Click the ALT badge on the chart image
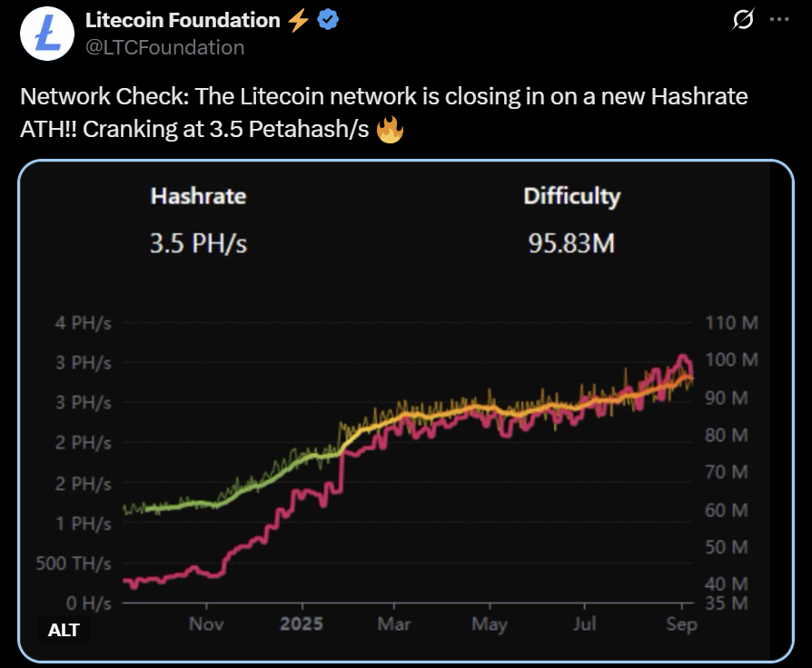This screenshot has width=812, height=668. (64, 630)
